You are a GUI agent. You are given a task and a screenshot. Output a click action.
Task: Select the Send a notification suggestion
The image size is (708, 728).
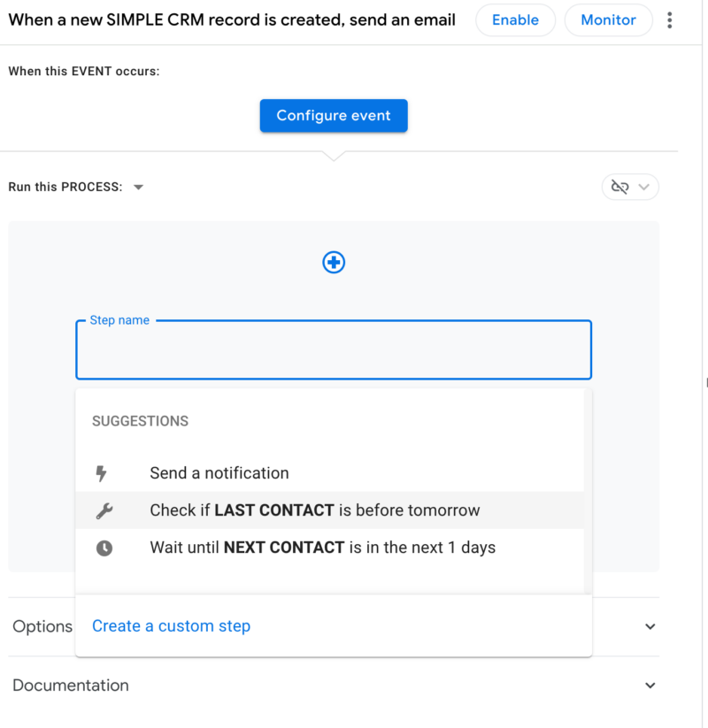[221, 472]
